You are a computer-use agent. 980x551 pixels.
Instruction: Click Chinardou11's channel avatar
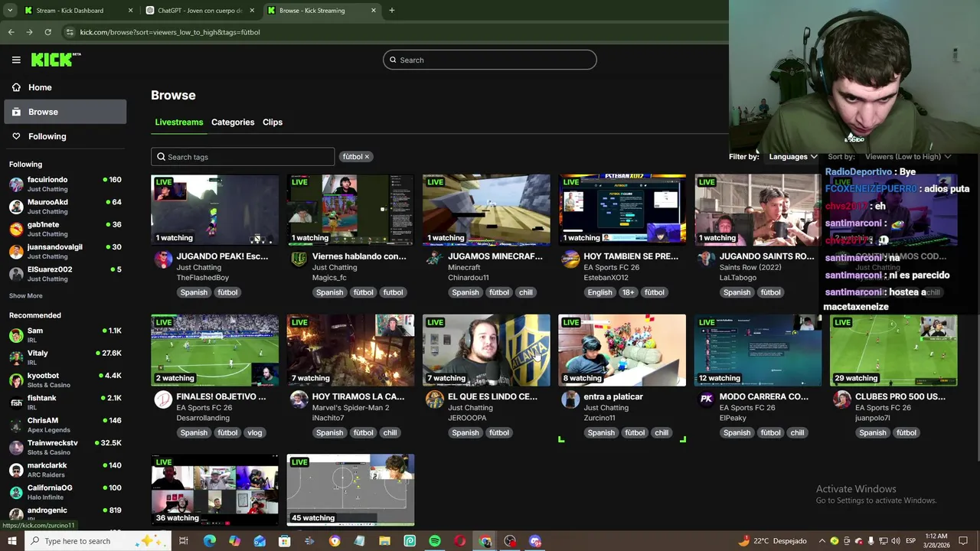tap(435, 259)
